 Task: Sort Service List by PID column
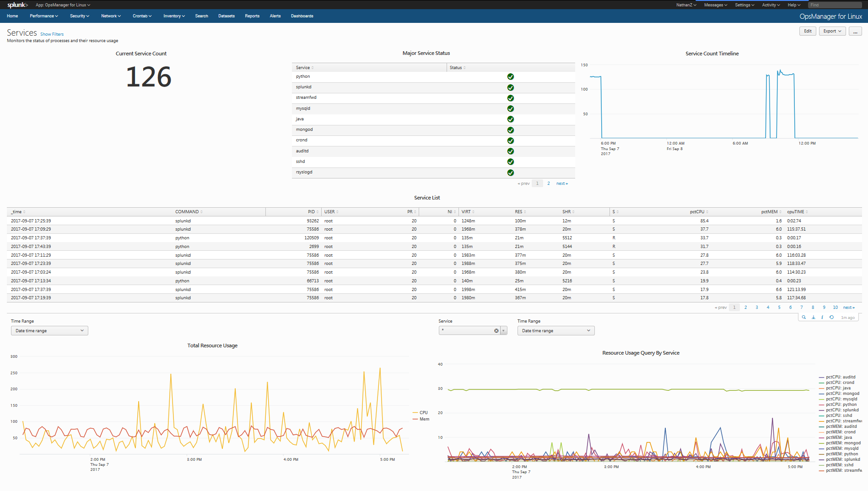pyautogui.click(x=313, y=212)
